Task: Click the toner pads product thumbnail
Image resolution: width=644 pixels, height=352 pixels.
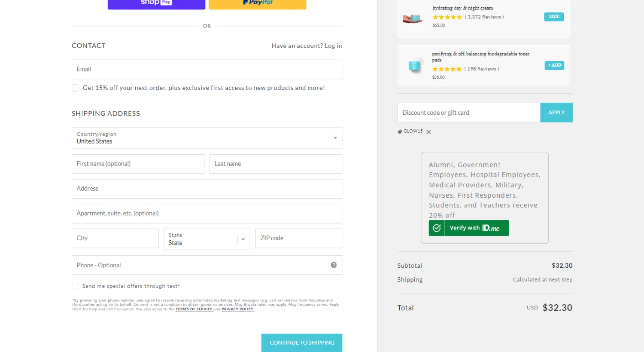Action: click(x=415, y=65)
